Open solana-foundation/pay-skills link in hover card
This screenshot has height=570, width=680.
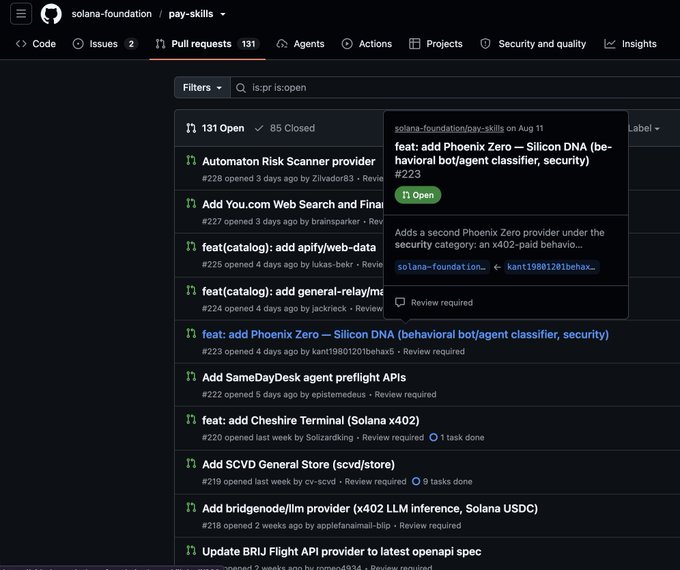click(x=449, y=128)
